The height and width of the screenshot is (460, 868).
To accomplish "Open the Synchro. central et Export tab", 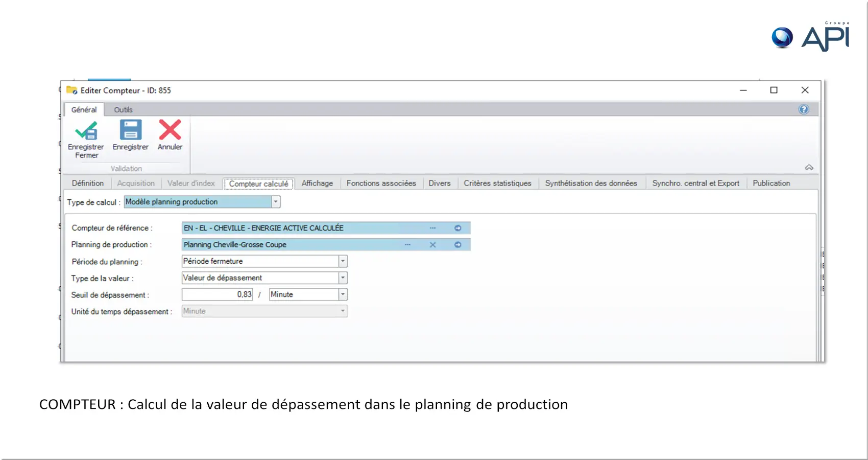I will point(695,183).
